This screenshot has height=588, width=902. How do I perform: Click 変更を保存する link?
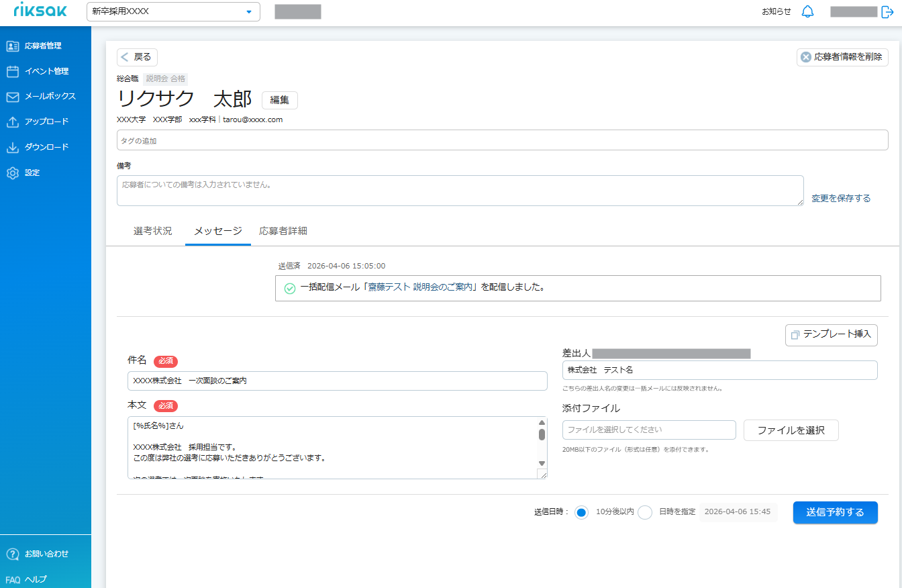[x=841, y=198]
